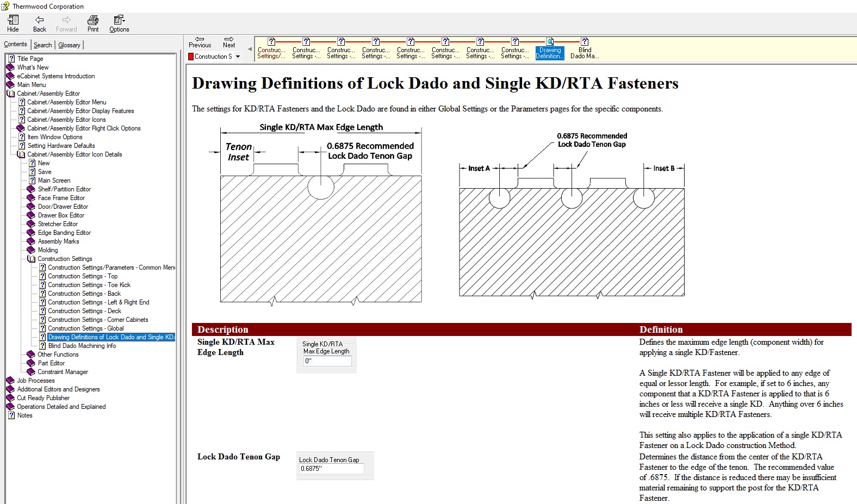
Task: Click the Single KD/RTA Max Edge Length field
Action: [x=327, y=361]
